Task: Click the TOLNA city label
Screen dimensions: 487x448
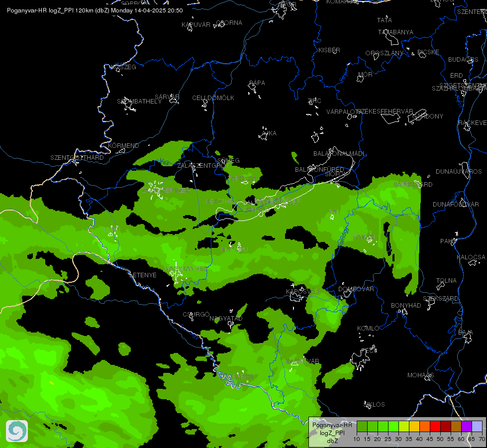Action: point(447,281)
